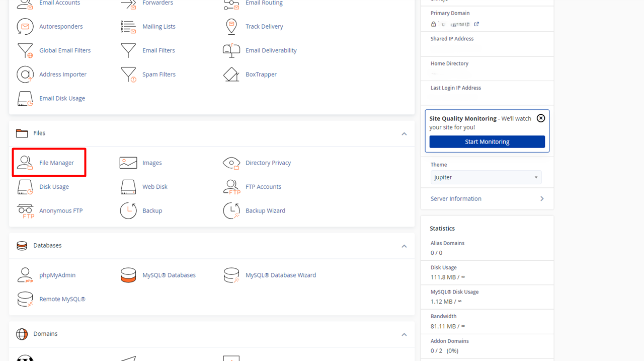Click the Home Directory label
The width and height of the screenshot is (644, 361).
[449, 64]
